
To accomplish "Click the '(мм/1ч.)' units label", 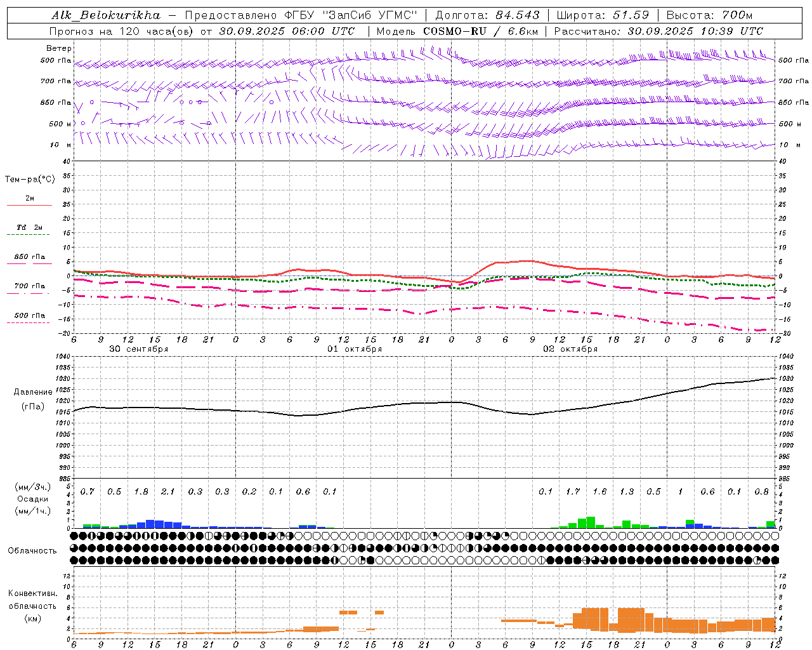I will 33,511.
